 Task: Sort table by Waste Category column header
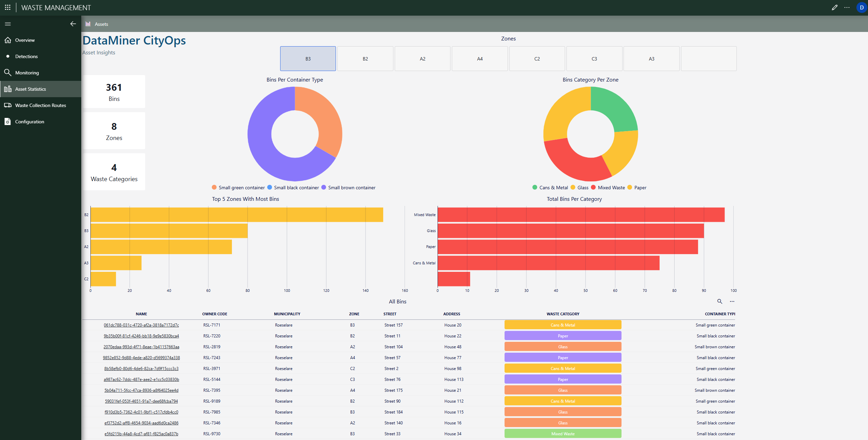[x=563, y=314]
